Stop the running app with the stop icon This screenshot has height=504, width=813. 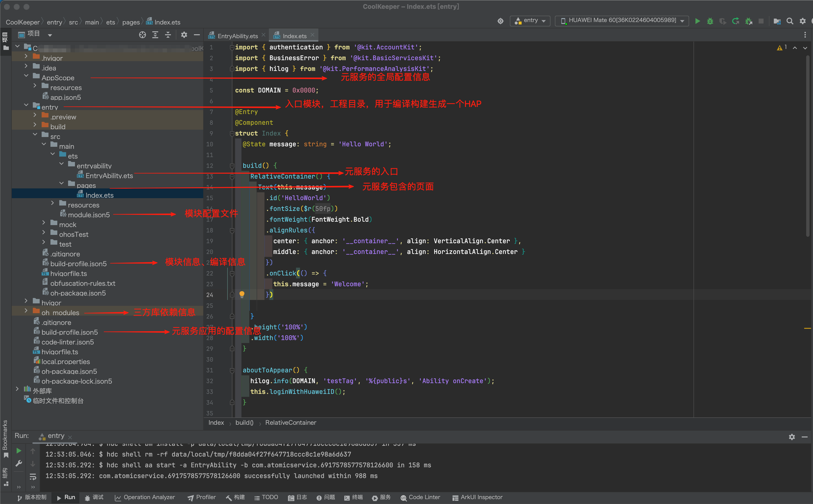pos(761,21)
